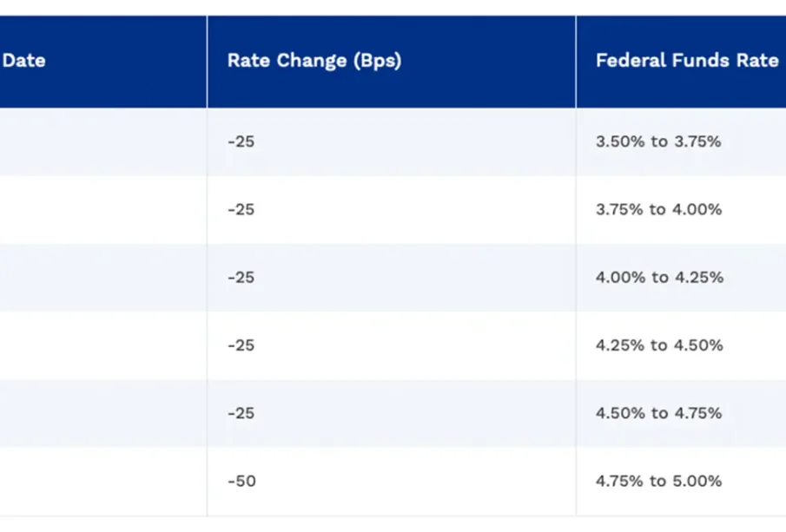Click -25 in the 3.75% to 4.00% row

241,209
